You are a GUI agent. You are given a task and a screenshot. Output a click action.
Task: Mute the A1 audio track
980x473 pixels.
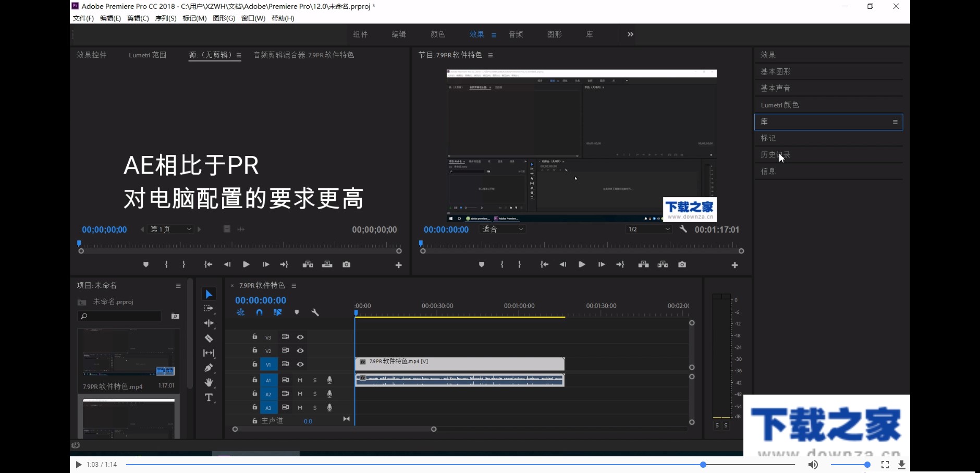[x=300, y=380]
